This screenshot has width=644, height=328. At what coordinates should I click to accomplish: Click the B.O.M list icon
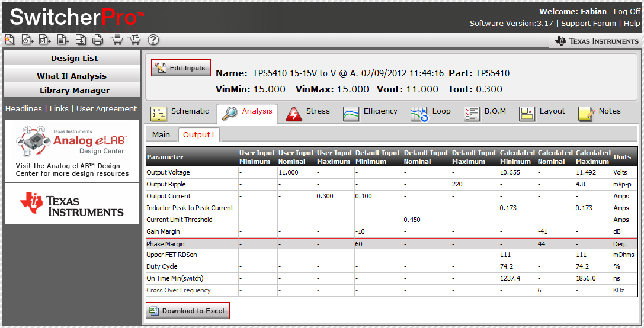pyautogui.click(x=472, y=114)
